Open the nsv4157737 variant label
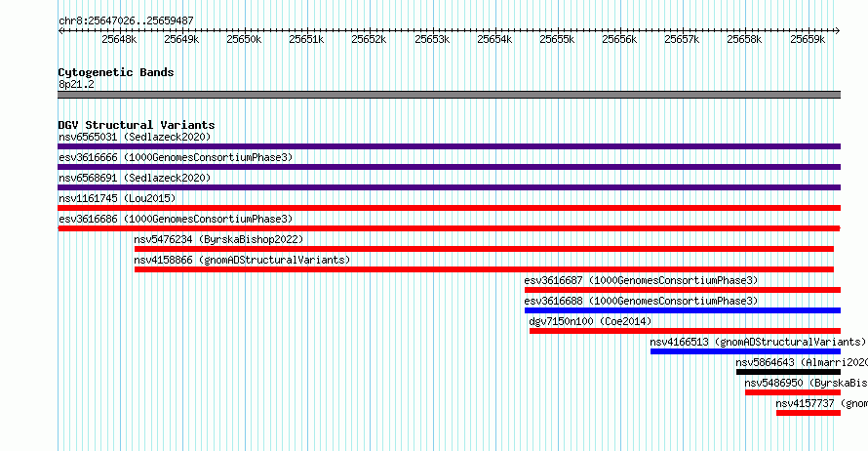 [821, 403]
